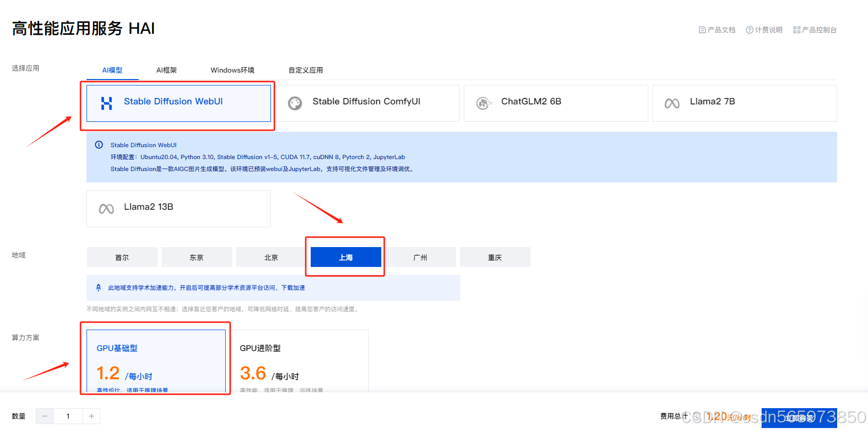Select the GPU基础型 compute plan

click(156, 361)
